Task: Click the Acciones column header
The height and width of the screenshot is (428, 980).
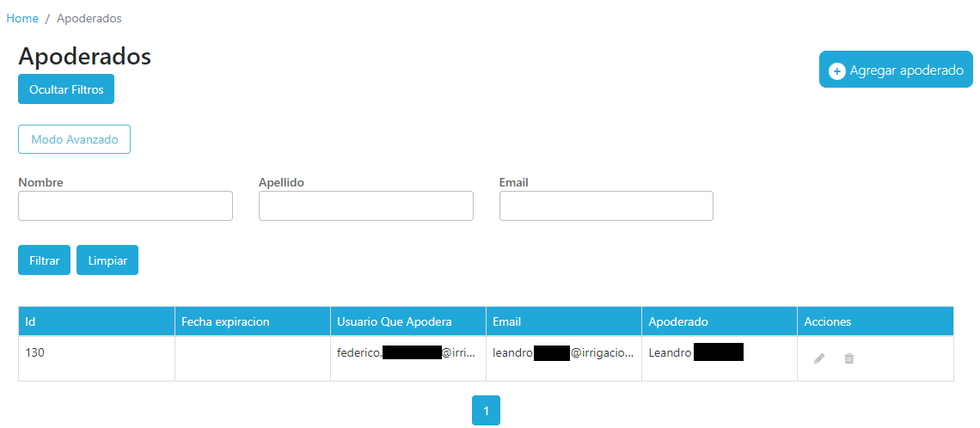Action: (x=827, y=321)
